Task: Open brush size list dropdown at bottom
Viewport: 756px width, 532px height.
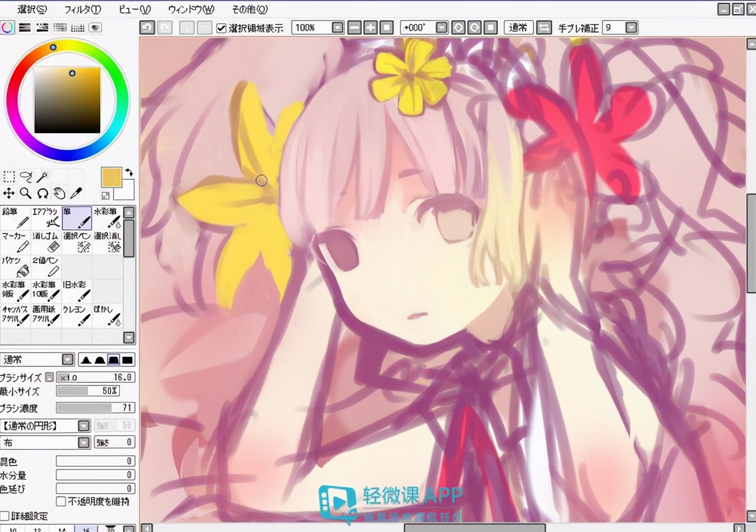Action: pyautogui.click(x=129, y=529)
